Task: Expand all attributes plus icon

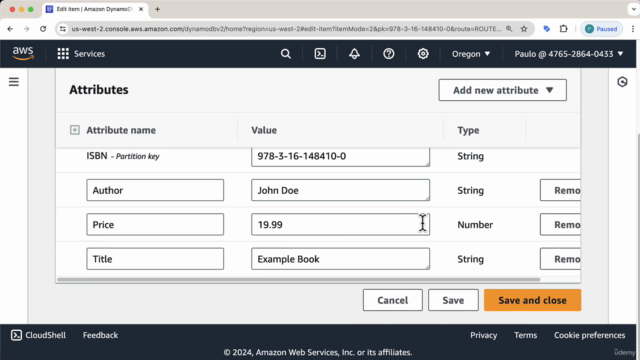Action: tap(75, 130)
